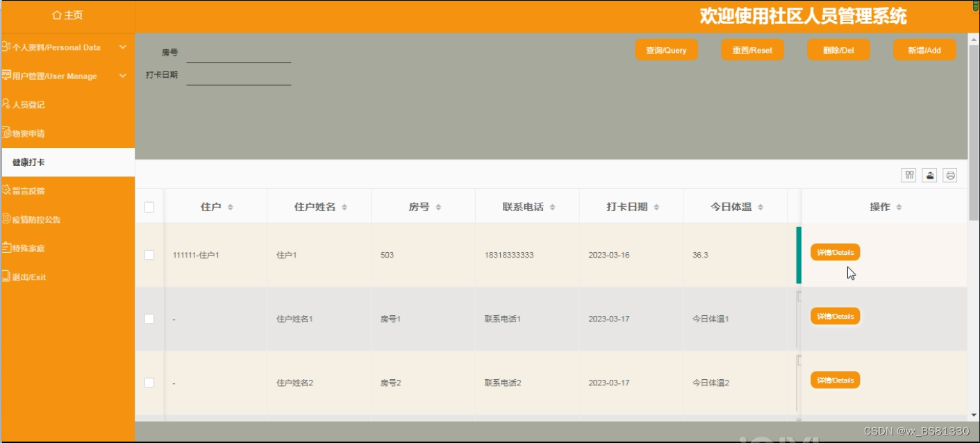Click the 人员登记 sidebar icon
980x443 pixels.
tap(6, 103)
